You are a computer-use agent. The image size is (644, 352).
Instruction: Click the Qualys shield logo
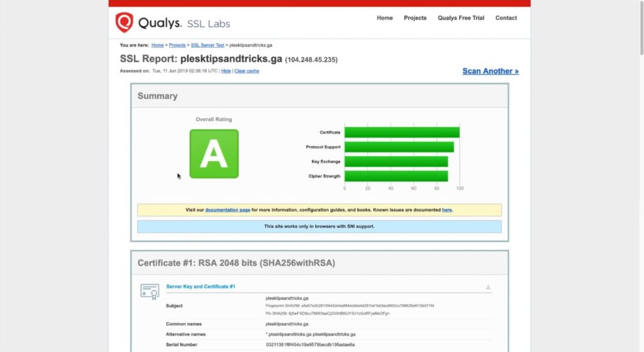click(124, 22)
